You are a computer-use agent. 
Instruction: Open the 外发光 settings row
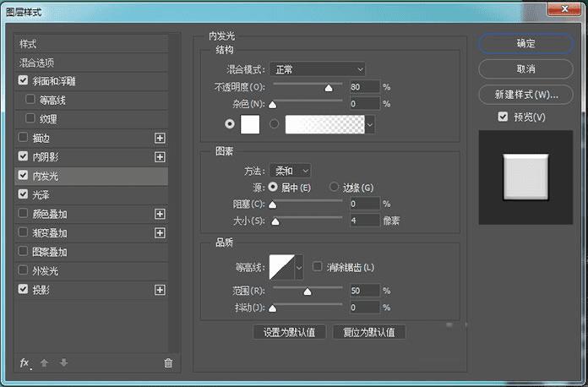pos(91,270)
